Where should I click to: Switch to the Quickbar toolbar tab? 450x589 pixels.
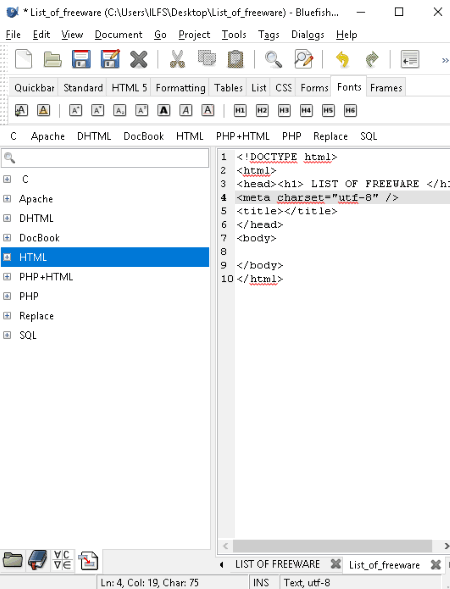click(x=34, y=88)
